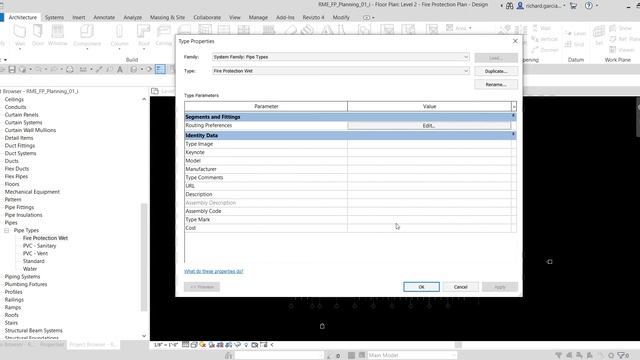Click the Area tool in the ribbon
The height and width of the screenshot is (360, 640).
(x=458, y=28)
